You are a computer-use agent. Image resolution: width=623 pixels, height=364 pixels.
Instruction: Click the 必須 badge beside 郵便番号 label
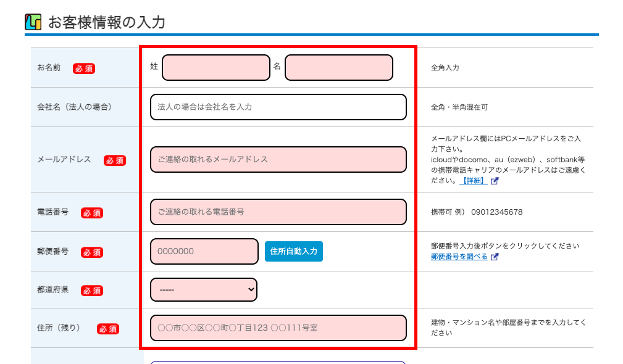[92, 252]
